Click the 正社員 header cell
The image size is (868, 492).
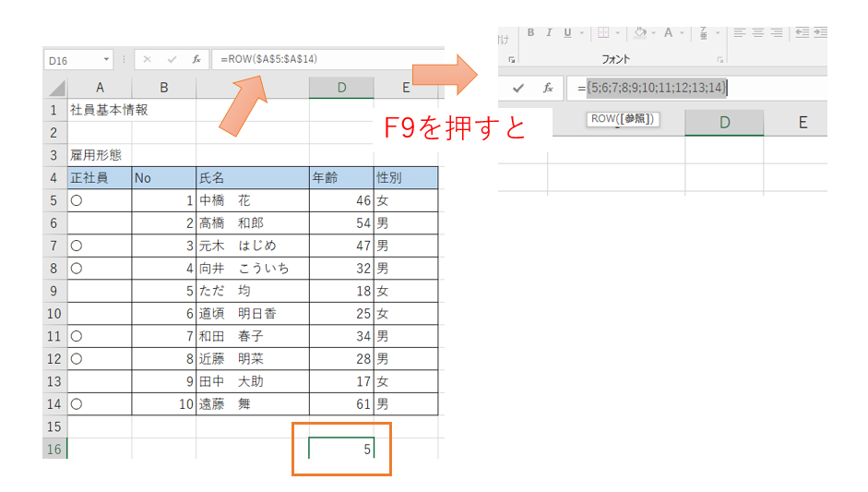tap(100, 178)
